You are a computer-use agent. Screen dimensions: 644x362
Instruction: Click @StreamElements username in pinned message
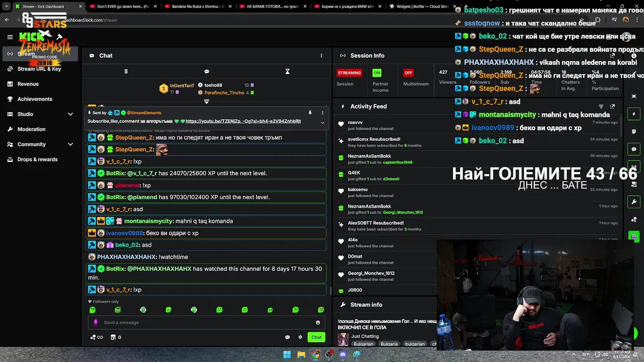144,113
